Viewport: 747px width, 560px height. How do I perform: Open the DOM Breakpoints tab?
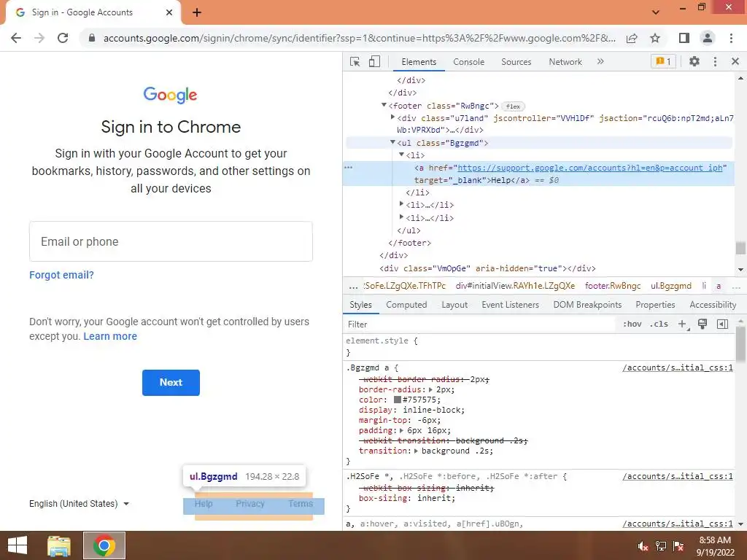(587, 305)
